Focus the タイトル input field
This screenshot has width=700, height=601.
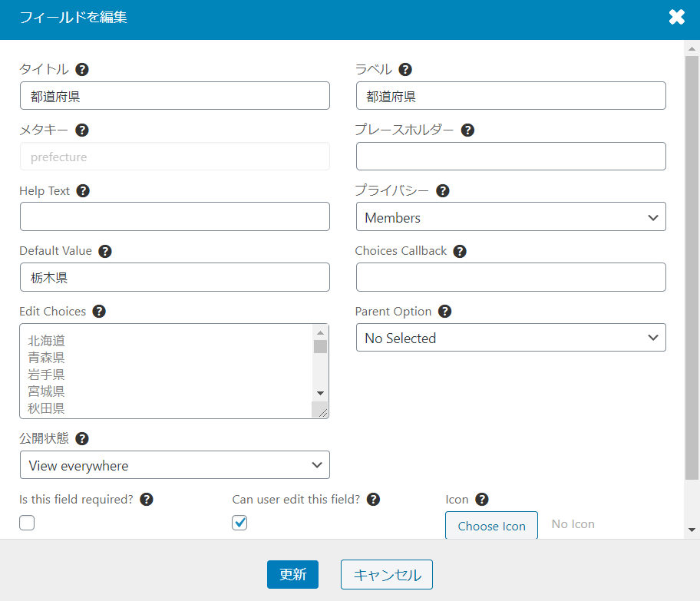pyautogui.click(x=174, y=95)
